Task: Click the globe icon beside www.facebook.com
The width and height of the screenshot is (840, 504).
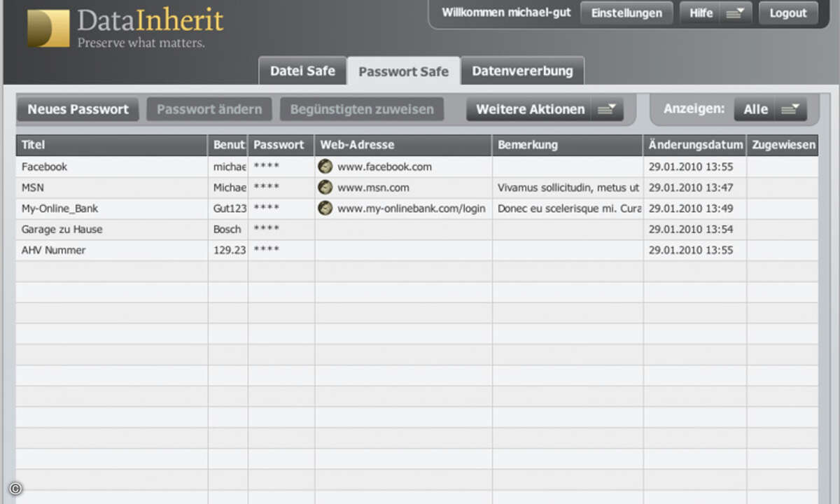Action: click(325, 167)
